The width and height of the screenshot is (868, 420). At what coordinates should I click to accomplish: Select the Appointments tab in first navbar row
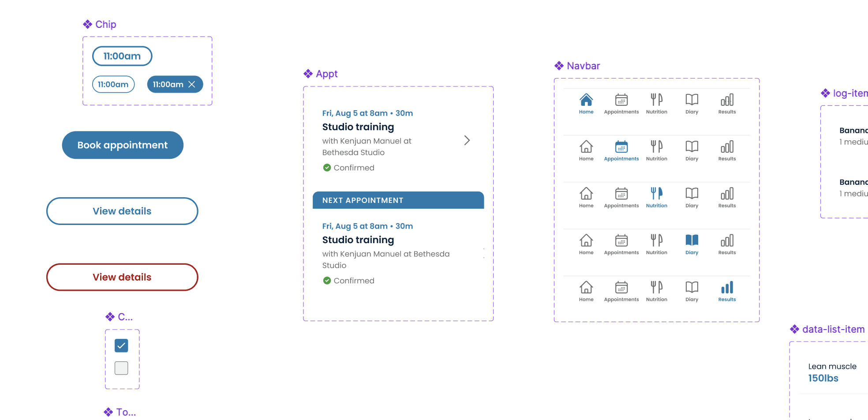(621, 104)
